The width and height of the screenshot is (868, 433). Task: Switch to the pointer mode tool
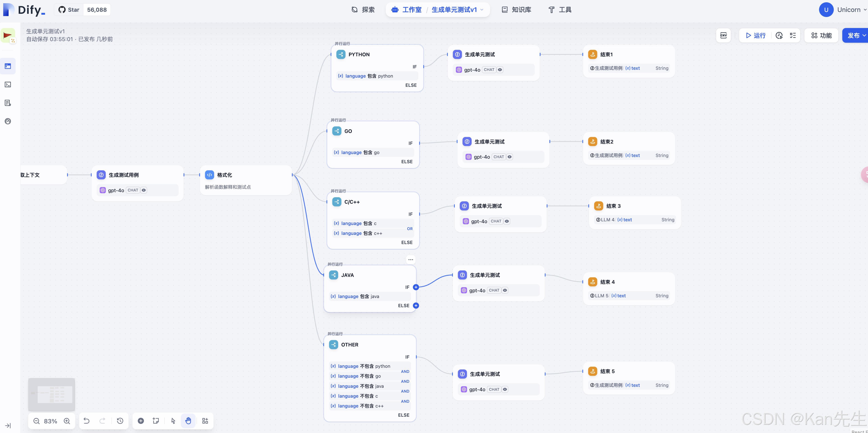point(173,421)
